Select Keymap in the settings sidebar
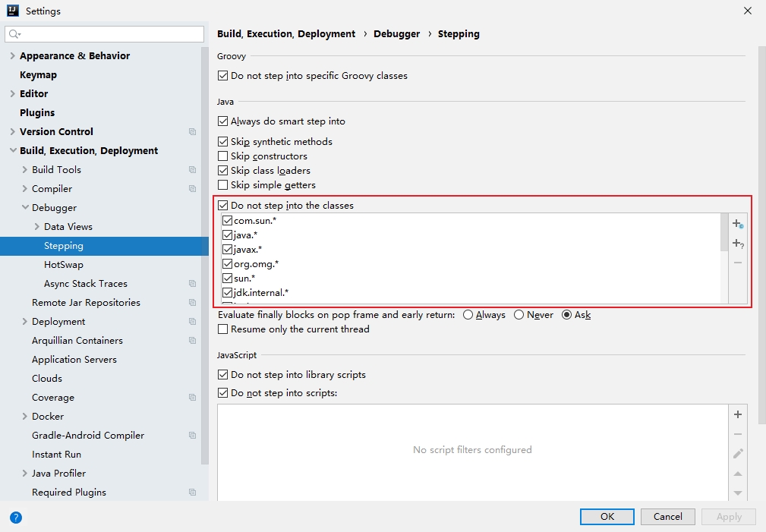766x532 pixels. (x=38, y=75)
